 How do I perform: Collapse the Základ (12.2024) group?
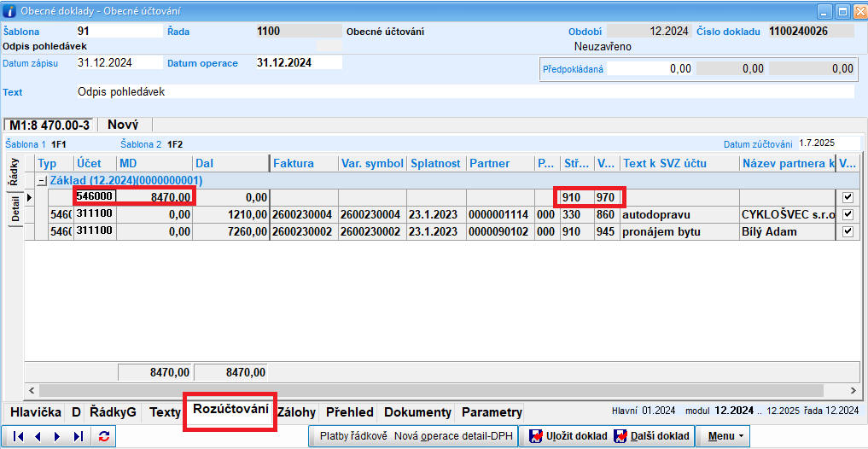coord(41,180)
